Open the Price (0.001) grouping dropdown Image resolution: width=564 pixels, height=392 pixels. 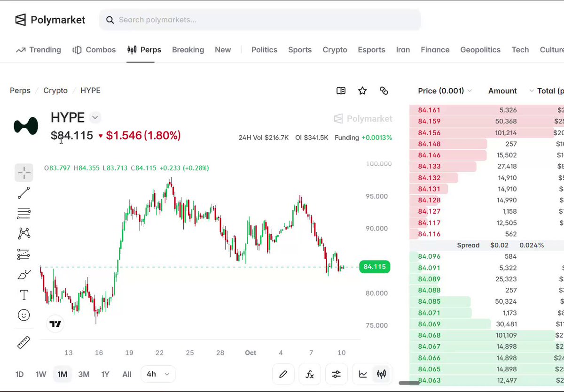(445, 91)
